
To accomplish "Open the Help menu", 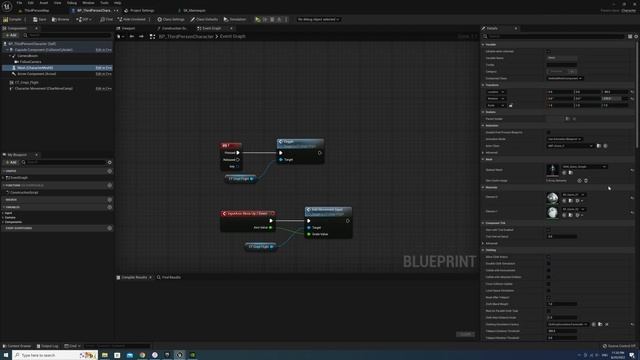I will 118,3.
